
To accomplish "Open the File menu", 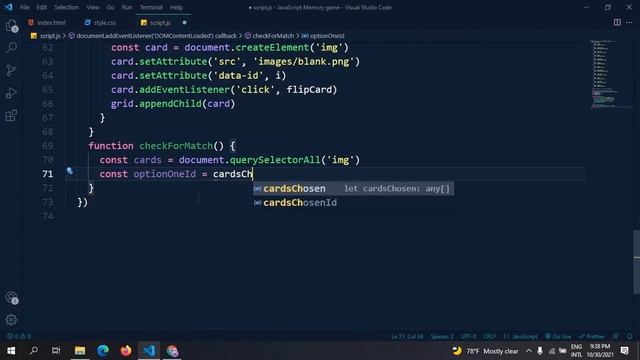I will point(24,7).
